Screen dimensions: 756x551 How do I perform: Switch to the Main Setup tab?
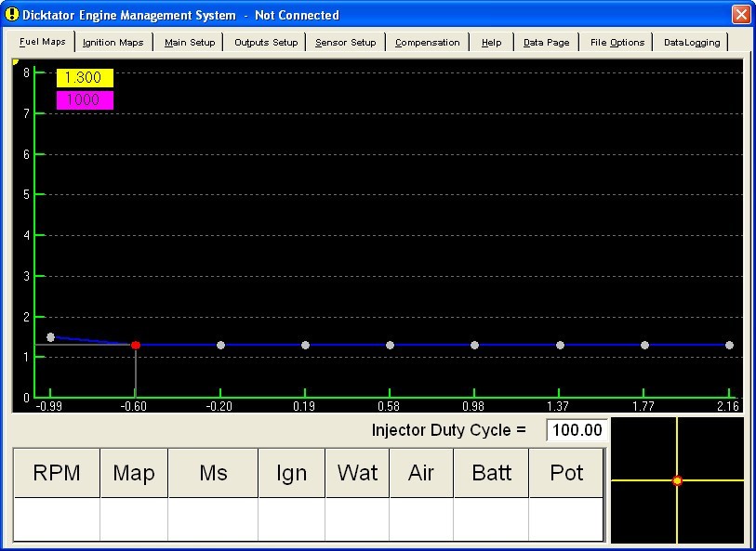(x=190, y=43)
